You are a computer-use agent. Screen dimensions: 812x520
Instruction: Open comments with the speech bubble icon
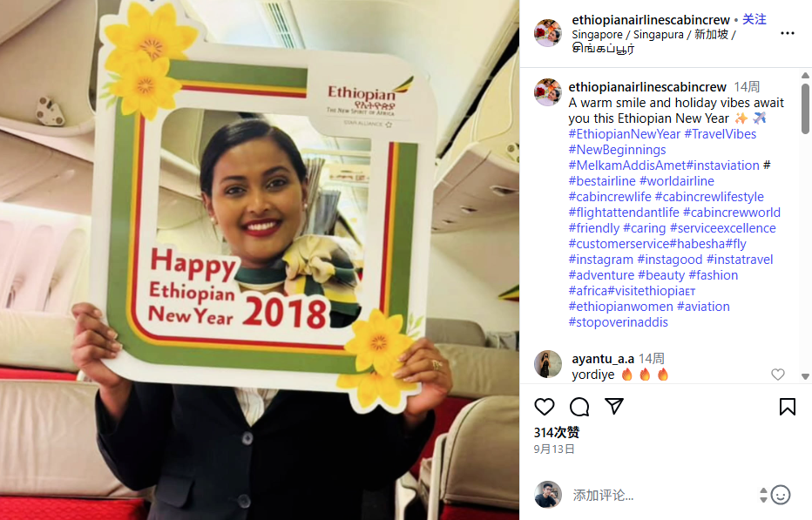coord(579,407)
